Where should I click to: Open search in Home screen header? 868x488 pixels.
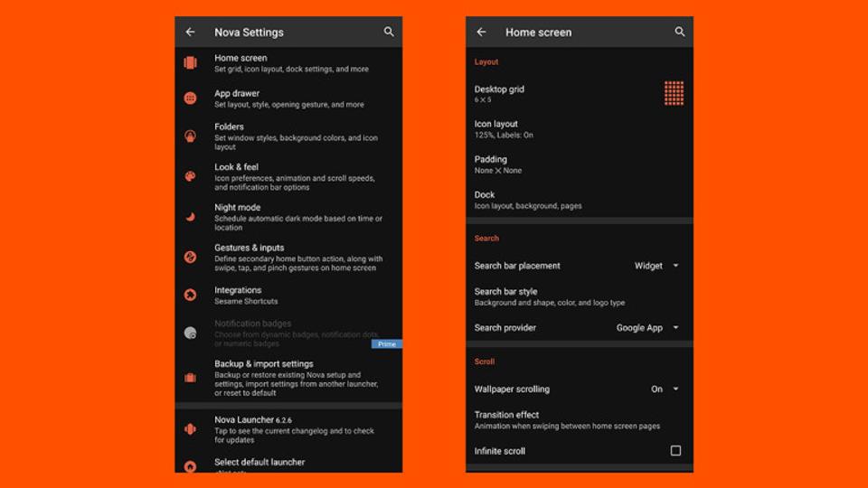tap(680, 33)
